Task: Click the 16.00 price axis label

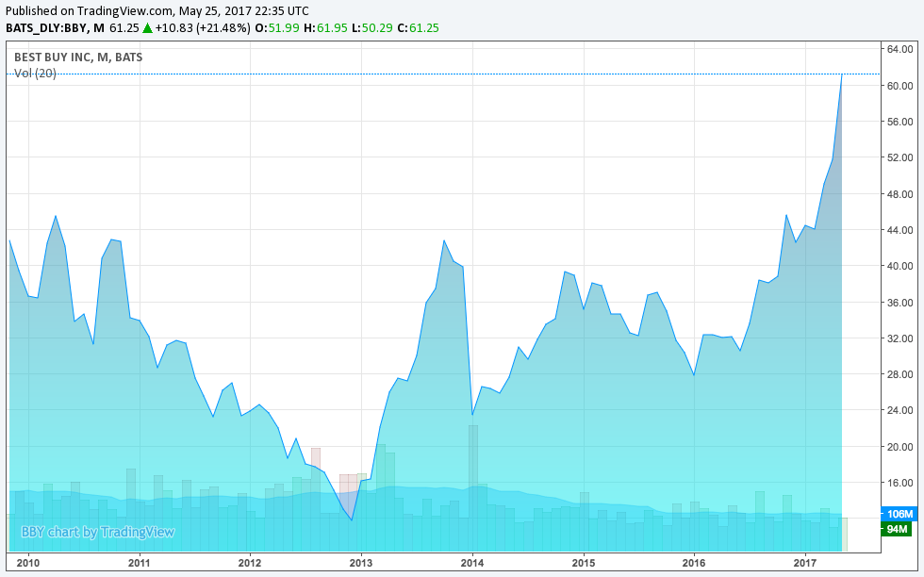Action: (x=900, y=484)
